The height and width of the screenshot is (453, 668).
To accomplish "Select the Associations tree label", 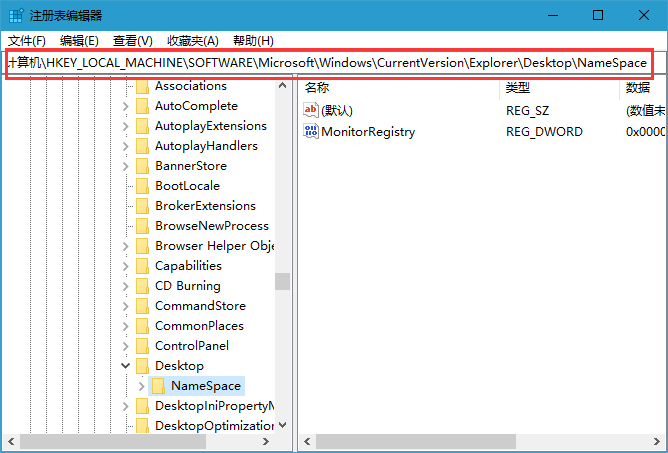I will (191, 86).
